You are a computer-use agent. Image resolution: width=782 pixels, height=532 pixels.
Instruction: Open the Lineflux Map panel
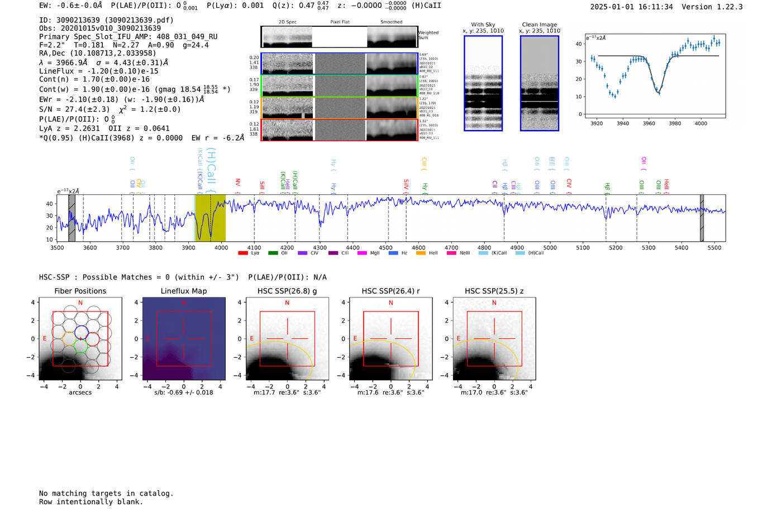[x=184, y=339]
